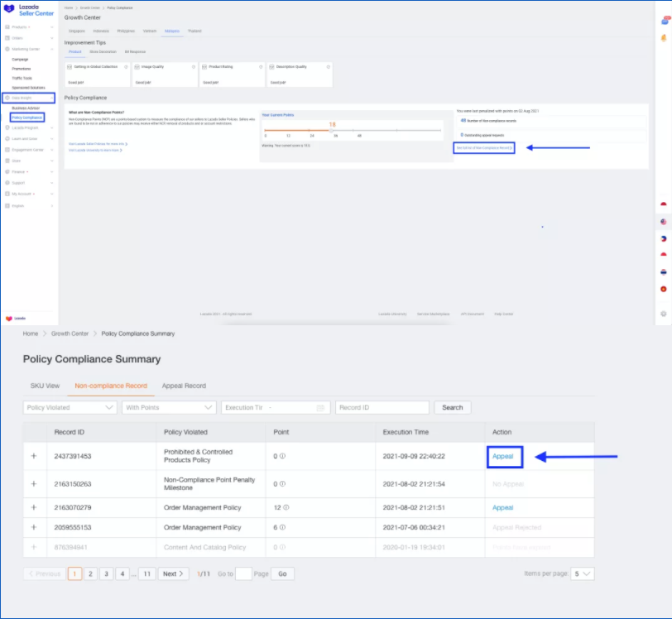Click the Search button
Viewport: 672px width, 619px height.
(453, 408)
